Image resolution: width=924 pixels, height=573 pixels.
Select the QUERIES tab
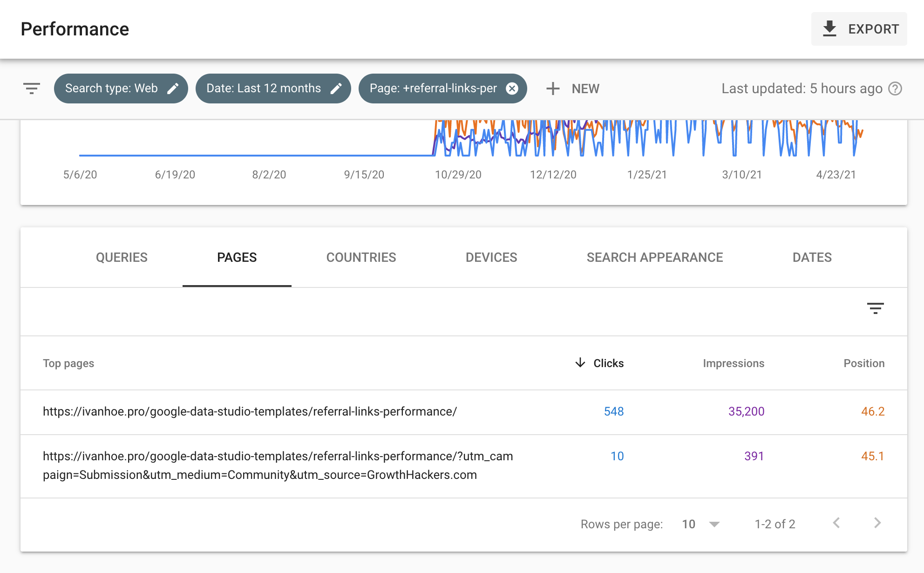(121, 257)
